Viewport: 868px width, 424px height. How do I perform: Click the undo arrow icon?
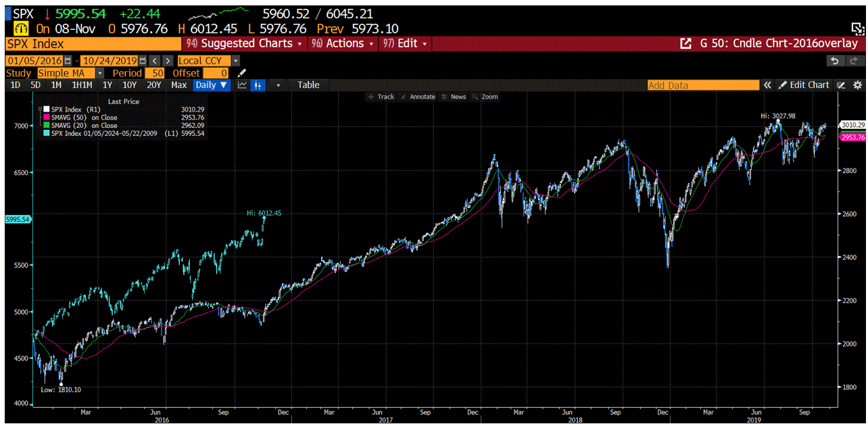coord(834,60)
